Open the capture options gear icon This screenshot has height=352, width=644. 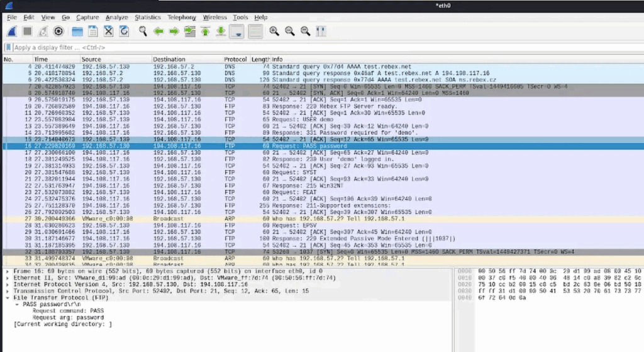pos(59,31)
